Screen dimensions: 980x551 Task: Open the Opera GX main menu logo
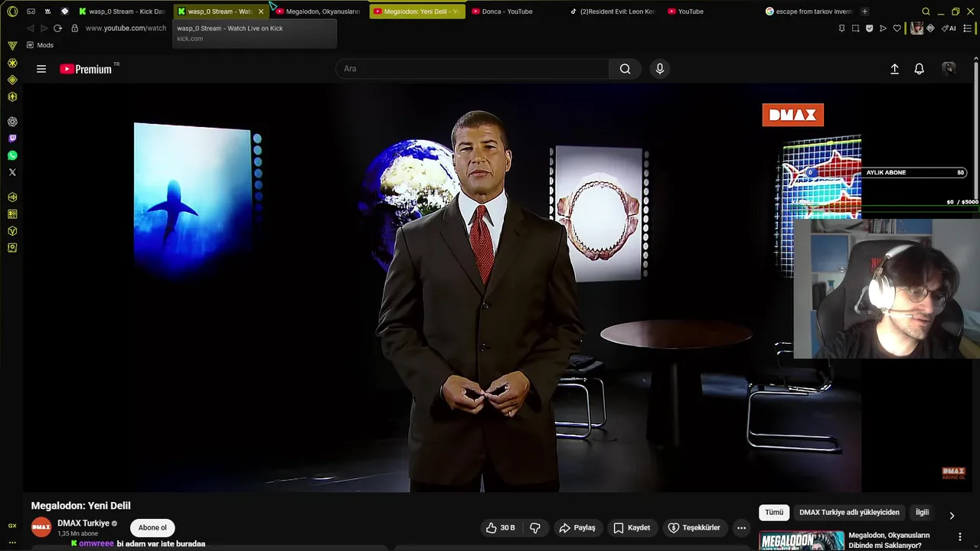pos(12,11)
